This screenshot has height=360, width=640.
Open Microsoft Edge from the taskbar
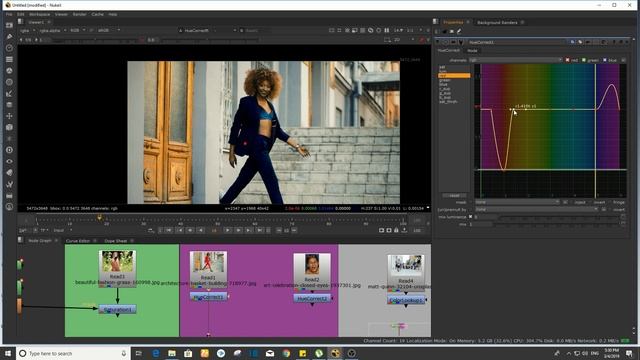[x=156, y=353]
